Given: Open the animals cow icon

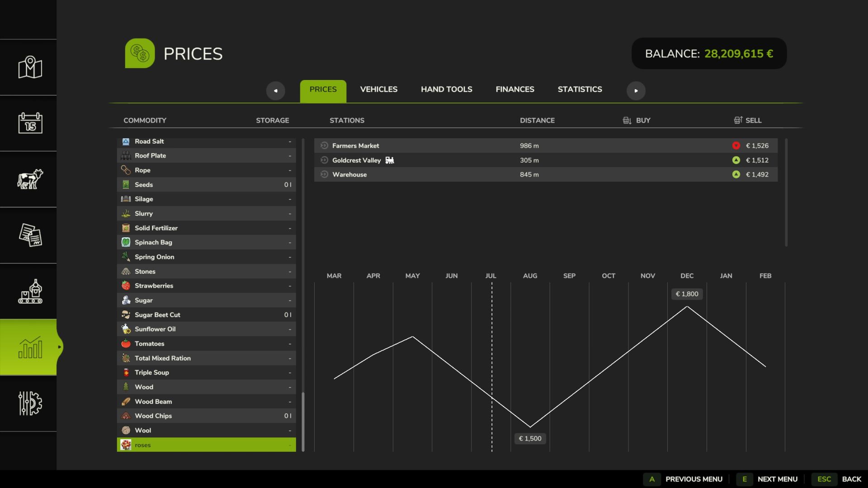Looking at the screenshot, I should click(x=30, y=179).
